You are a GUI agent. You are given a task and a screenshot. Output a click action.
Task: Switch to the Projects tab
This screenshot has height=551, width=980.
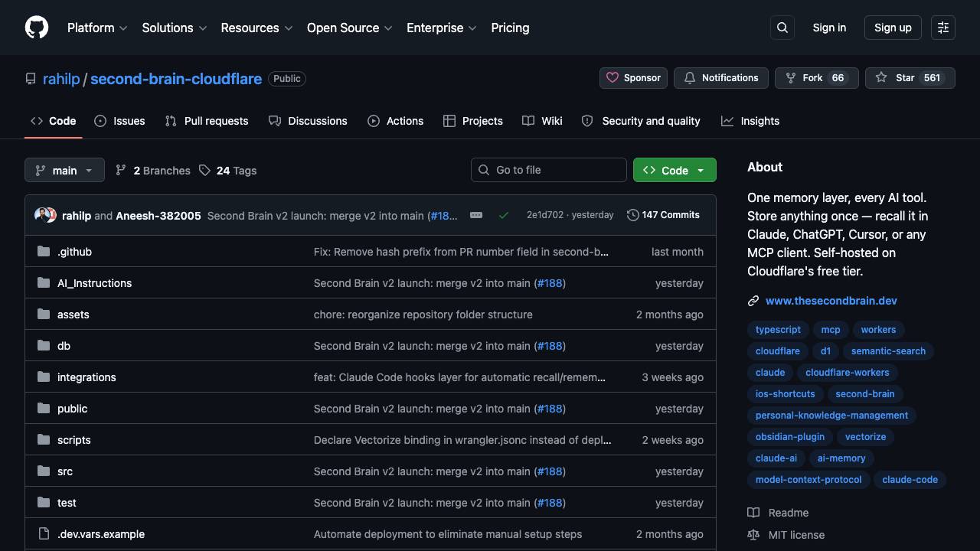473,121
